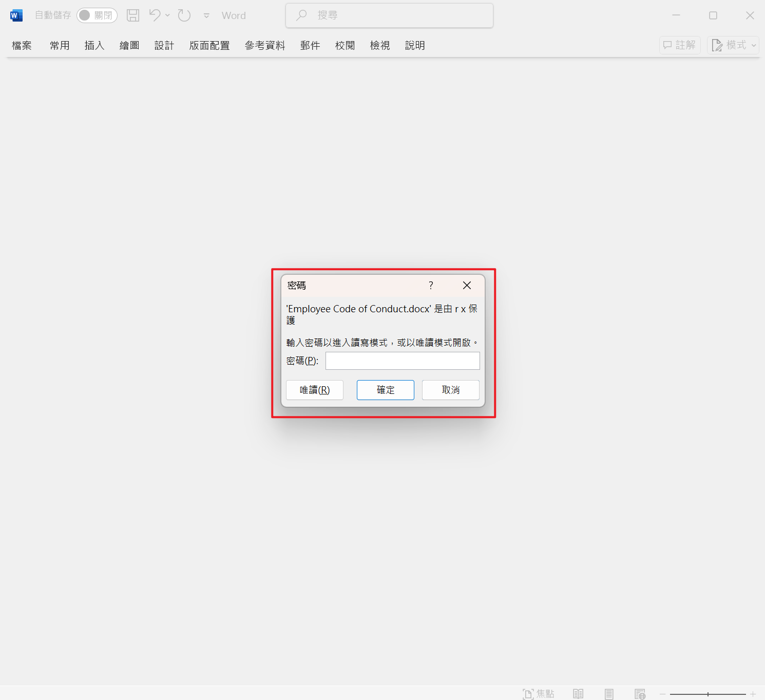Screen dimensions: 765x700
Task: Minimize the Word window
Action: (x=676, y=15)
